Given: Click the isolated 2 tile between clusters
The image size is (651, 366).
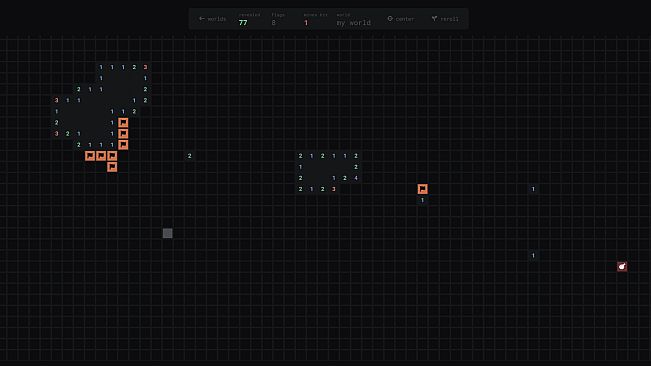Looking at the screenshot, I should [190, 156].
